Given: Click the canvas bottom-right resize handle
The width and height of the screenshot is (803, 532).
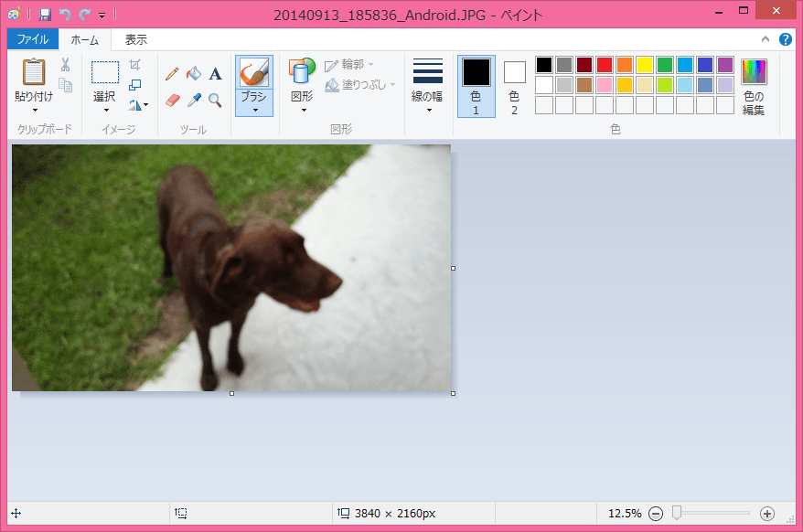Looking at the screenshot, I should (454, 393).
